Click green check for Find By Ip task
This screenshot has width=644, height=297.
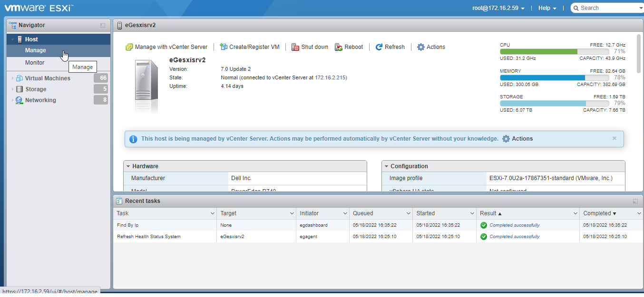tap(484, 225)
